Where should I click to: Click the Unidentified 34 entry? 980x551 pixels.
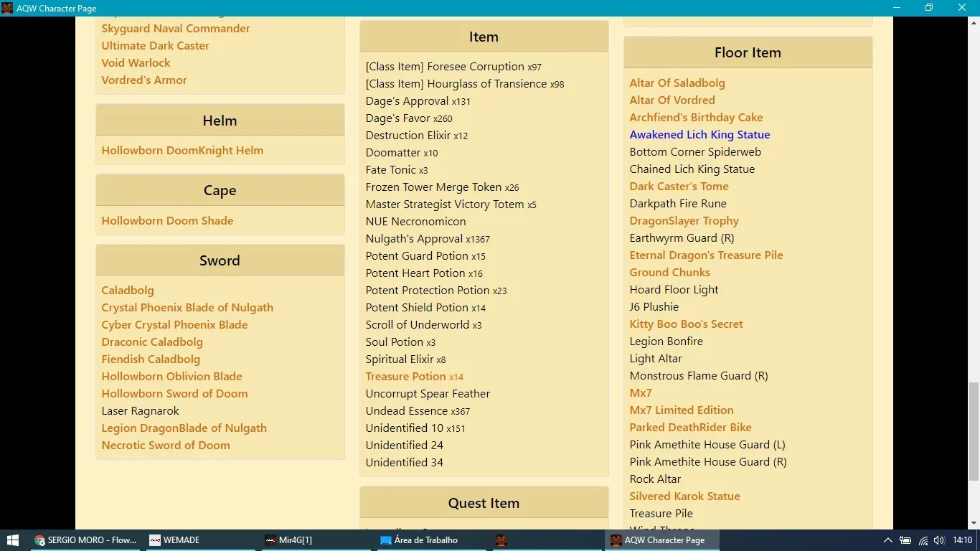[x=404, y=463]
